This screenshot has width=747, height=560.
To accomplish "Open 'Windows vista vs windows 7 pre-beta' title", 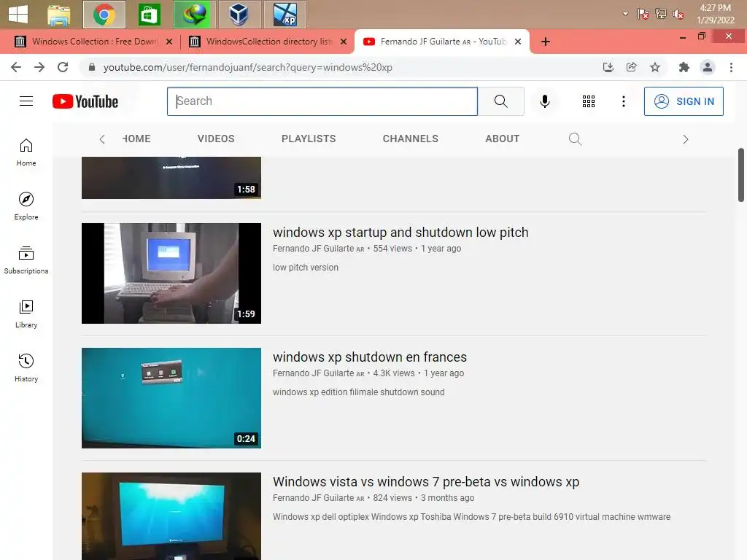I will pyautogui.click(x=426, y=482).
